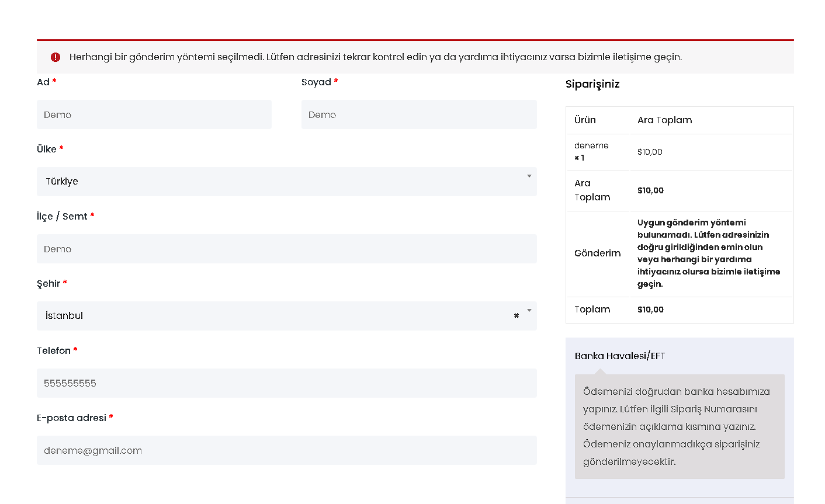Focus the Ad first name field

coord(154,114)
